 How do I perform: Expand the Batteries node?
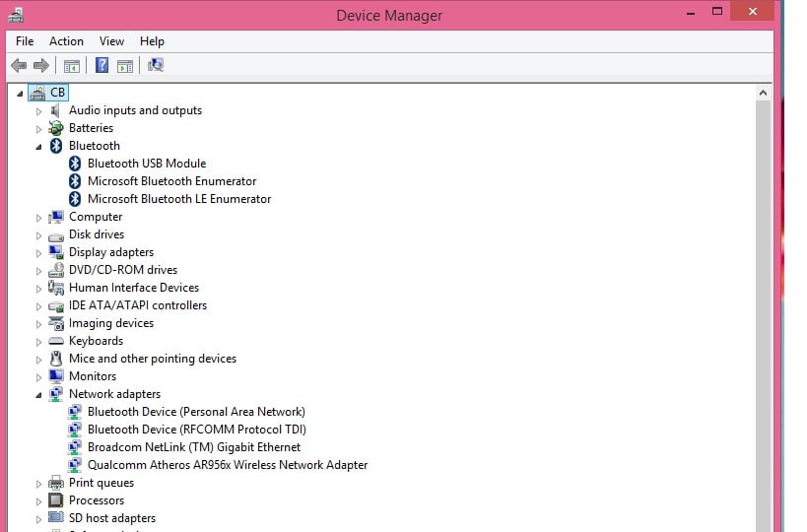(38, 129)
